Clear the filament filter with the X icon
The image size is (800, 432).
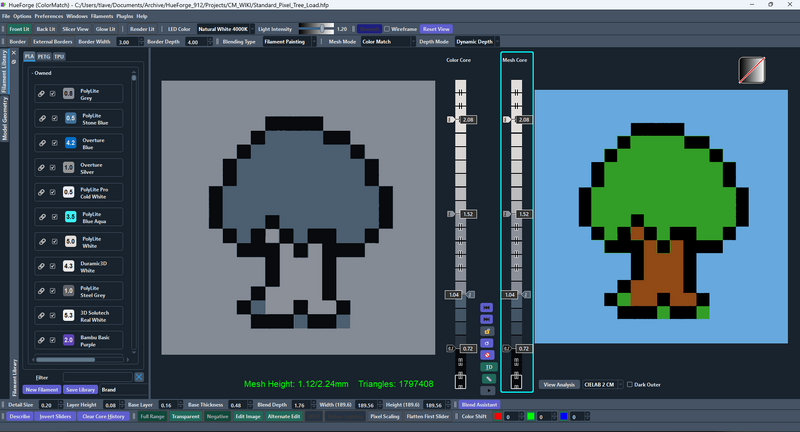pyautogui.click(x=139, y=376)
